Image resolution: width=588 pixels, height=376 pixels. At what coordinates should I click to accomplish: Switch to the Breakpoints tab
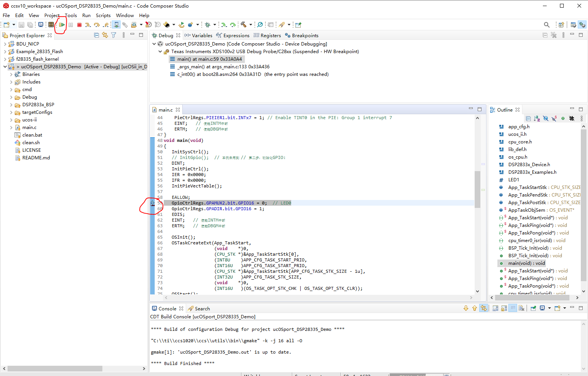click(302, 35)
